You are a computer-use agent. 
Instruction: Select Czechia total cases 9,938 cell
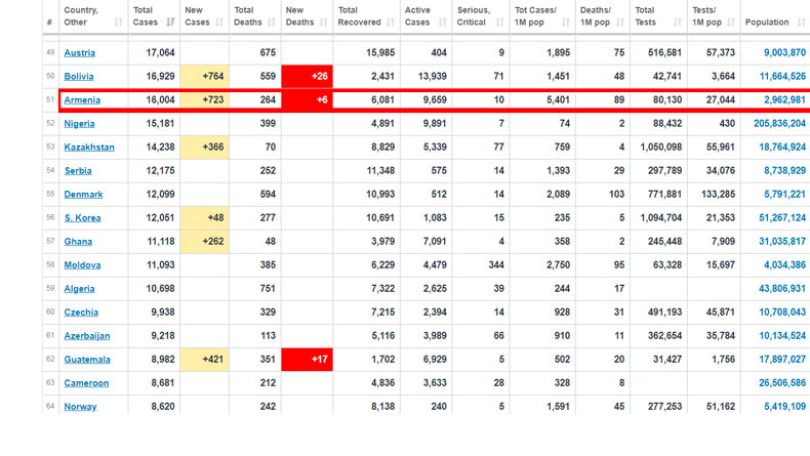point(154,312)
